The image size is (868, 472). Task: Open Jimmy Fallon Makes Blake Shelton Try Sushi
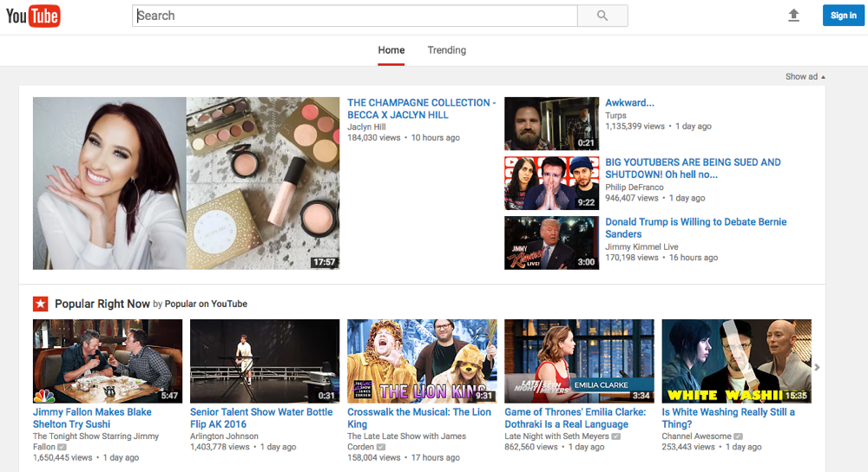click(92, 418)
